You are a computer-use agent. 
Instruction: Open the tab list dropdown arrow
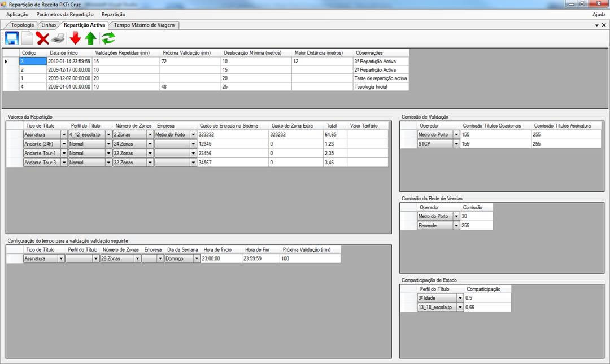[x=596, y=25]
